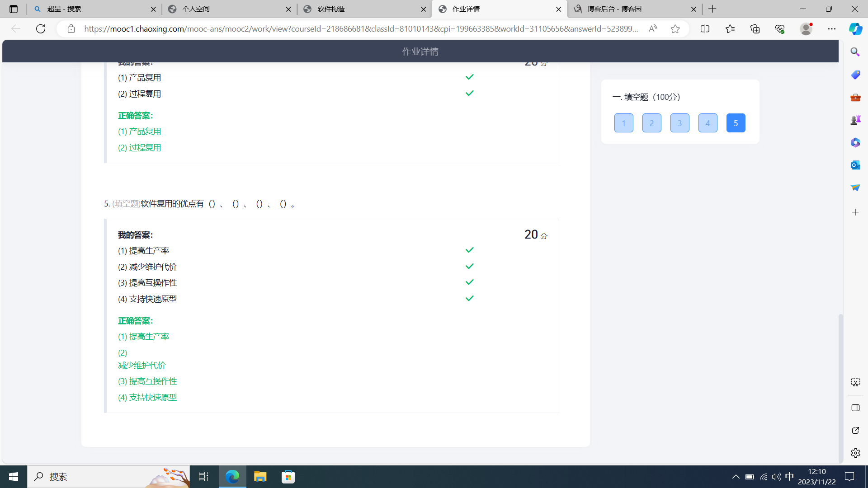
Task: Open sidebar settings gear icon
Action: (855, 453)
